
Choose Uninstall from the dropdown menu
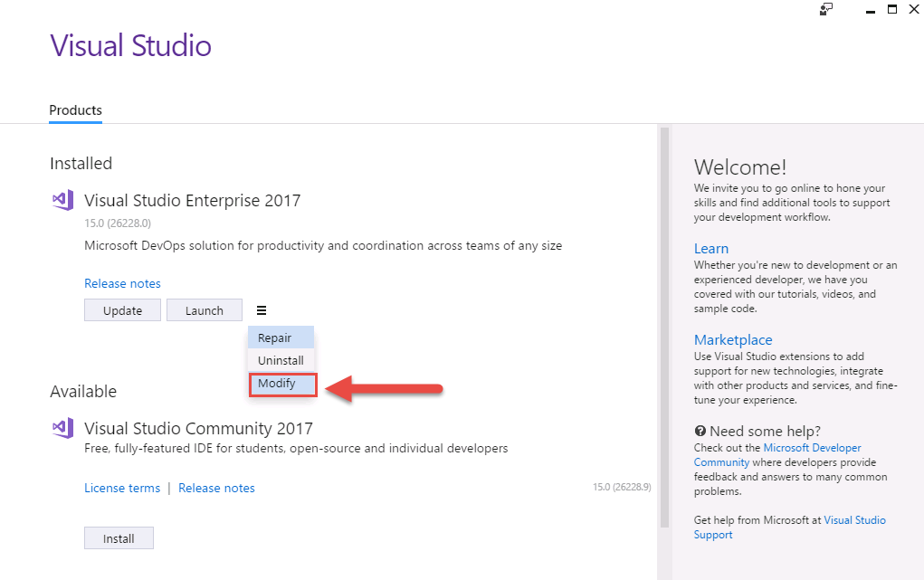(281, 360)
